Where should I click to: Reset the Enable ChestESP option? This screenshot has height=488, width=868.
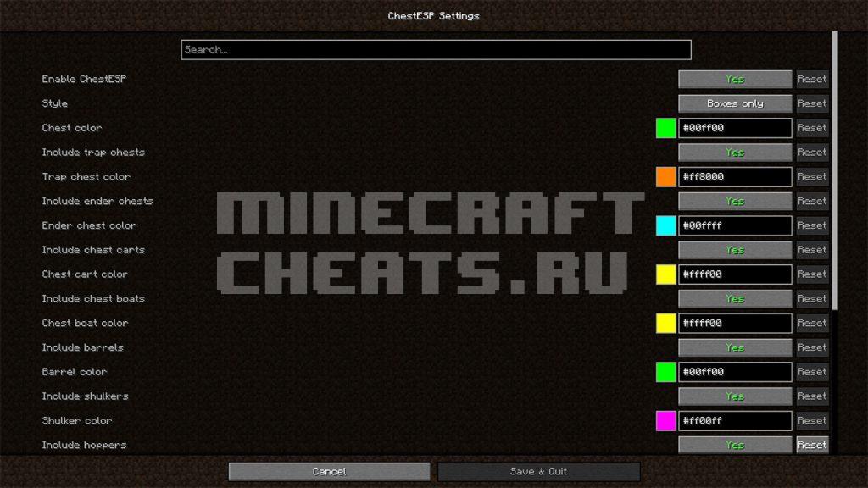812,79
